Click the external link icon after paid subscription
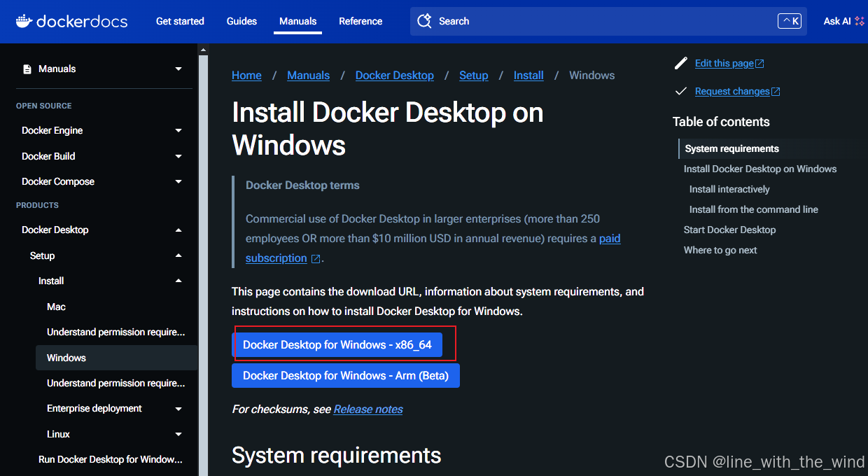The width and height of the screenshot is (868, 476). pyautogui.click(x=316, y=258)
